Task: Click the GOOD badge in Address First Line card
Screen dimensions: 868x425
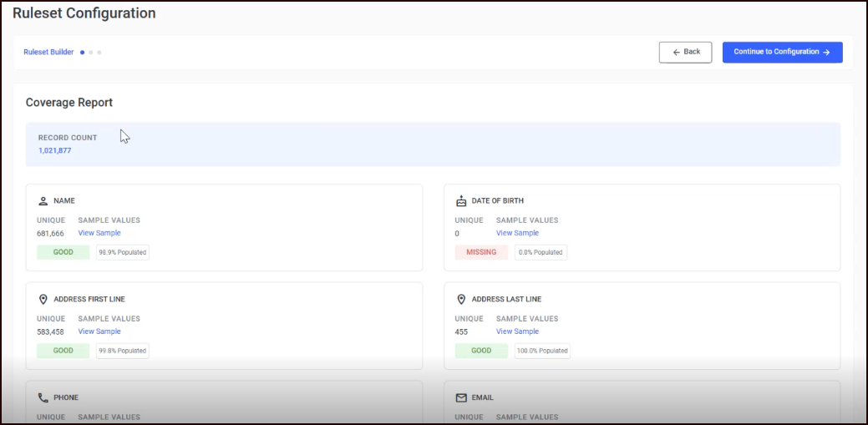Action: pyautogui.click(x=63, y=351)
